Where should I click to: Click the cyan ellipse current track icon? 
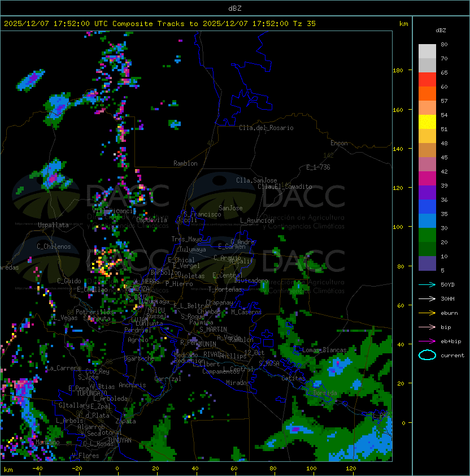[427, 355]
